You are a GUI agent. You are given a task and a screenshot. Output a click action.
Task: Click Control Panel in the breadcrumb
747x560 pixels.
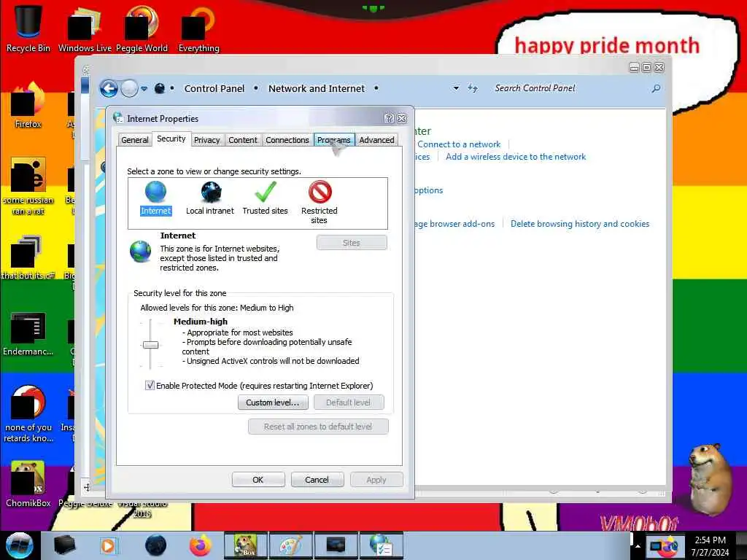pos(214,88)
